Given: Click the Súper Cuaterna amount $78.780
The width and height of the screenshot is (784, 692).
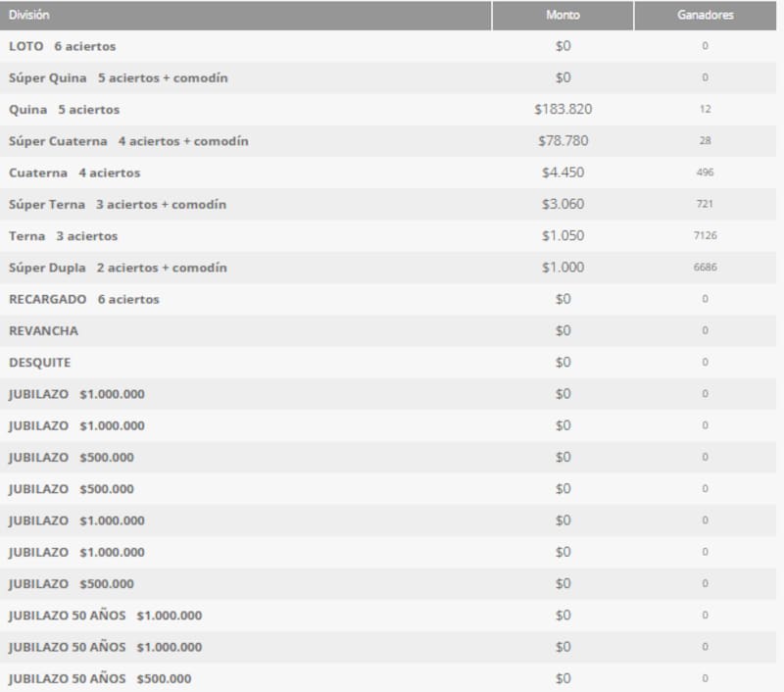Looking at the screenshot, I should click(x=563, y=141).
